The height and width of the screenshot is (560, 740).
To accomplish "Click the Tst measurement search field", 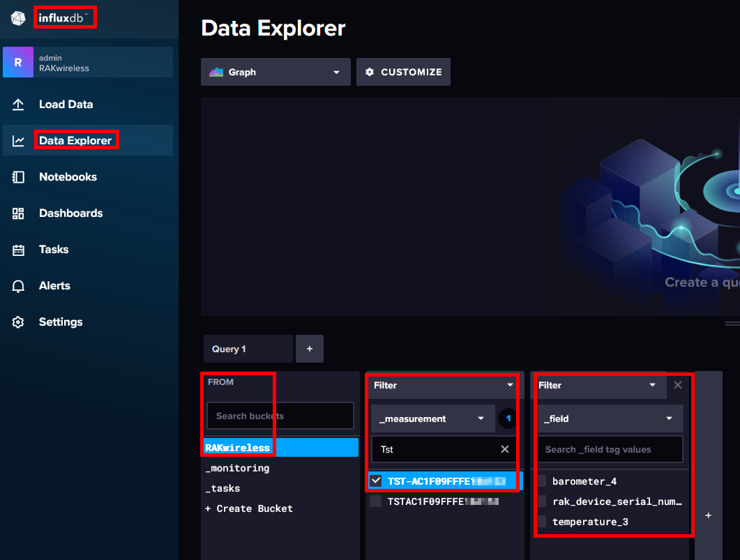I will [x=444, y=449].
